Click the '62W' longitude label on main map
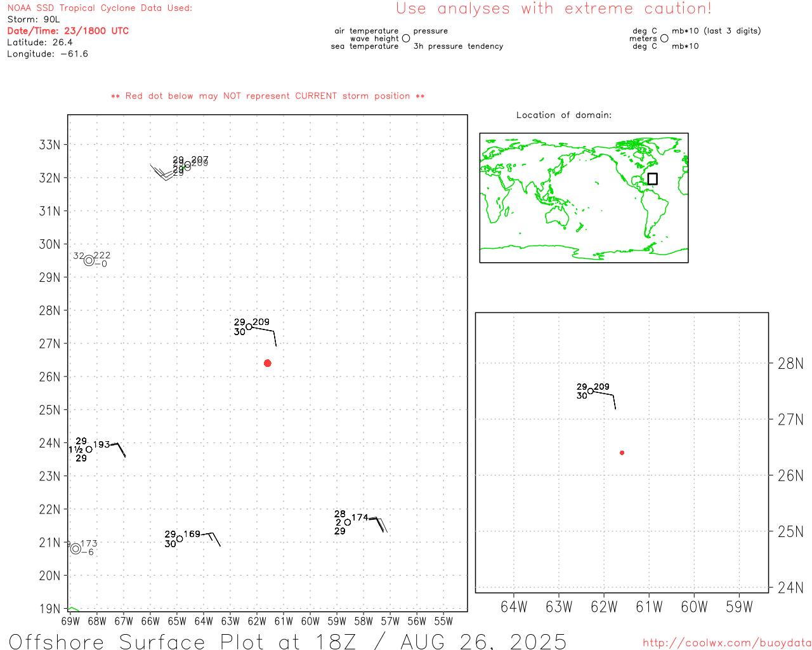This screenshot has width=812, height=650. (x=257, y=621)
